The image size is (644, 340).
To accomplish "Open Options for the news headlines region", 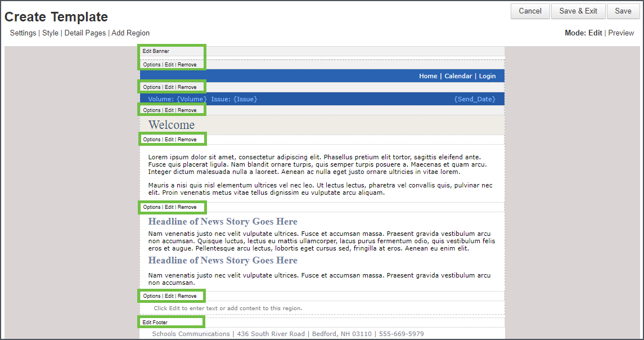I will click(x=151, y=207).
